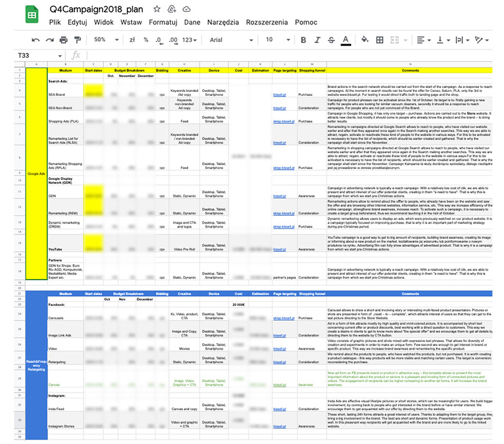
Task: Toggle bold formatting
Action: click(x=303, y=40)
